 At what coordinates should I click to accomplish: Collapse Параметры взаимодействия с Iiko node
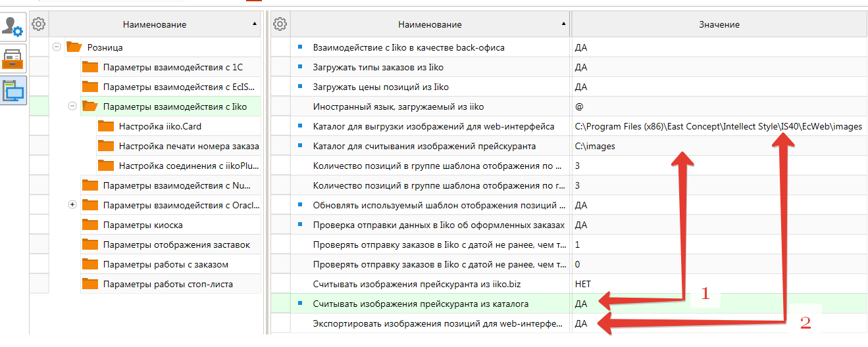[72, 106]
